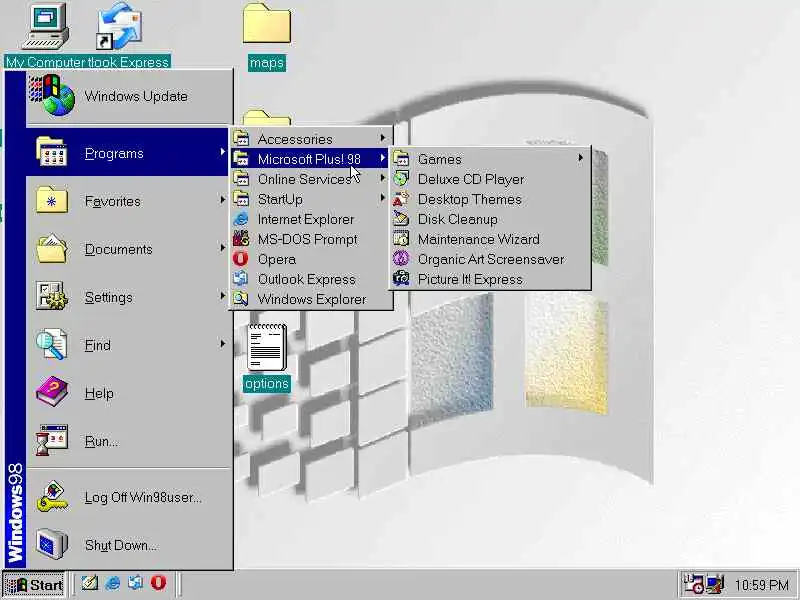Screen dimensions: 800x600
Task: Expand the Accessories submenu arrow
Action: [x=383, y=138]
